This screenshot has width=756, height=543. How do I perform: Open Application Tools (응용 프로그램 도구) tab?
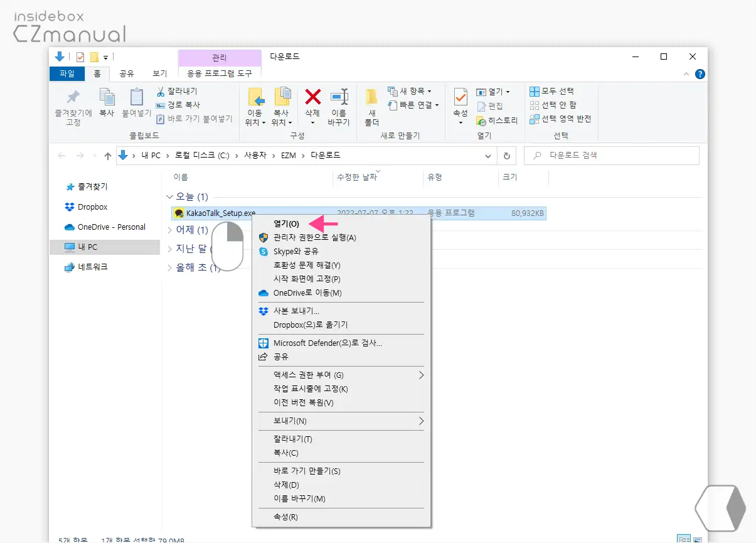tap(219, 73)
